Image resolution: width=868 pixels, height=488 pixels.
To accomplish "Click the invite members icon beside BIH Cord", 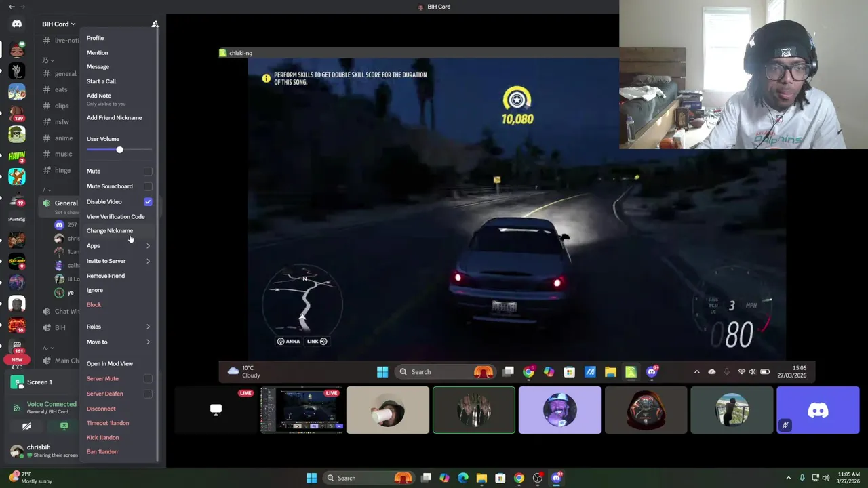I will tap(155, 24).
